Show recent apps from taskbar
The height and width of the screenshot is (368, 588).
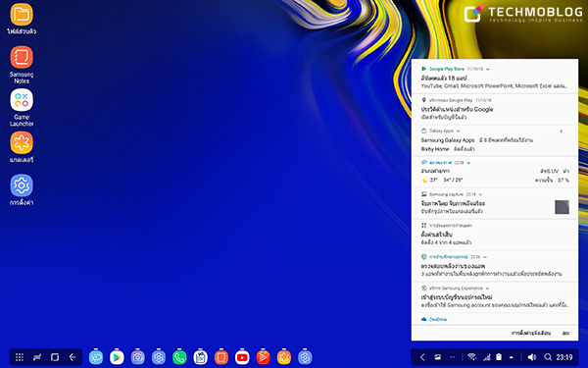point(55,357)
